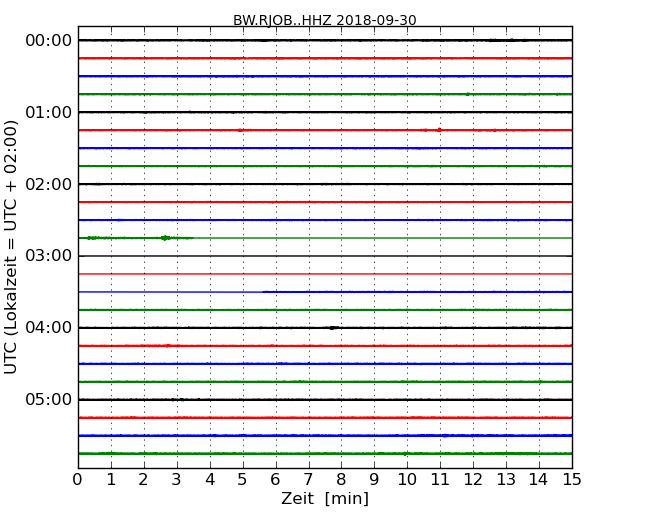Click x-axis tick label 2
Screen dimensions: 650x520
(143, 479)
